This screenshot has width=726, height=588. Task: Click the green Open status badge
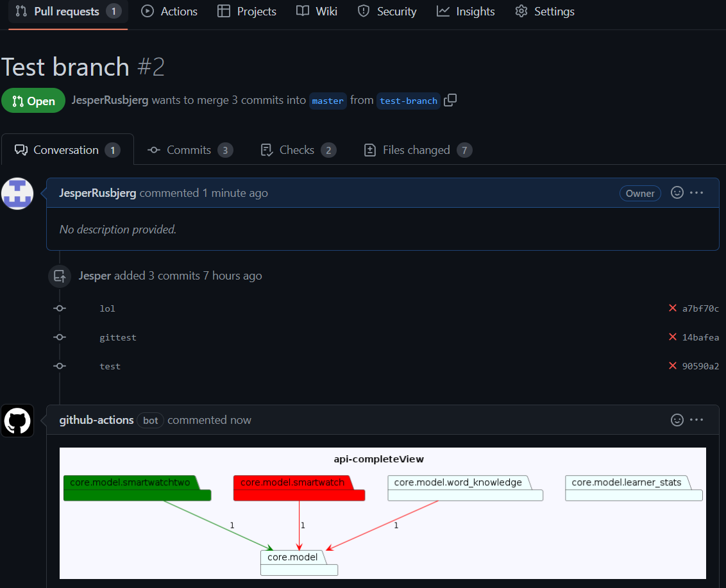pyautogui.click(x=33, y=101)
